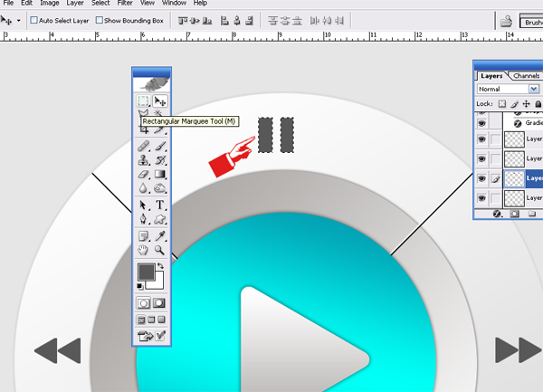Click align bottom edges icon
543x392 pixels.
[207, 21]
